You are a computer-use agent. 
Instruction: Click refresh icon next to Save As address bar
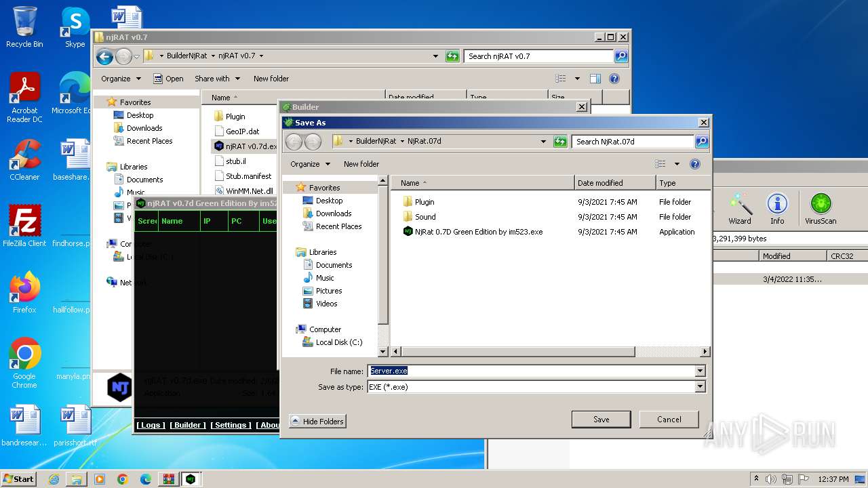click(560, 142)
